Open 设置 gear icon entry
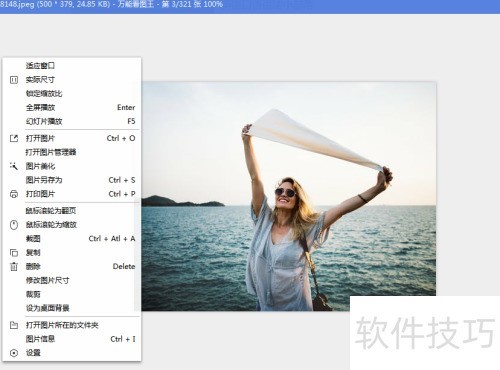The width and height of the screenshot is (500, 370). tap(71, 353)
